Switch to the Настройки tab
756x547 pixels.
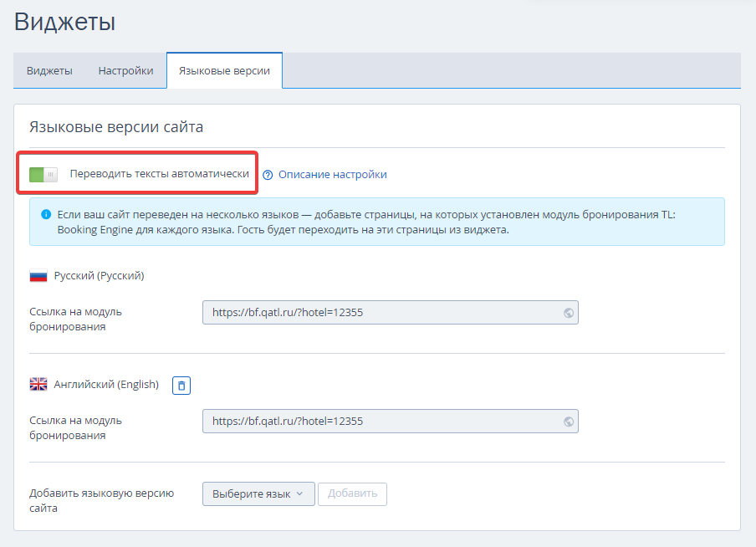(x=125, y=71)
